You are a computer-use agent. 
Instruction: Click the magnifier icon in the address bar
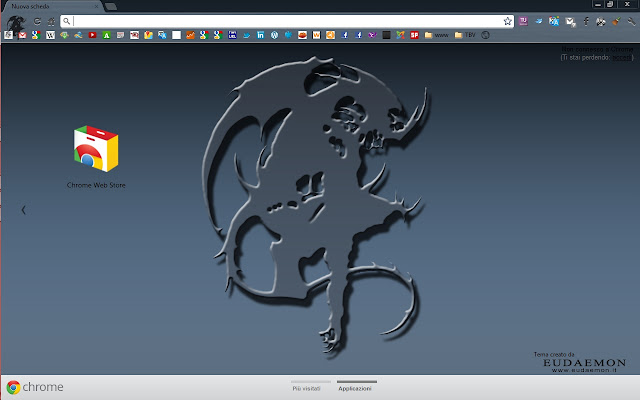(x=67, y=21)
